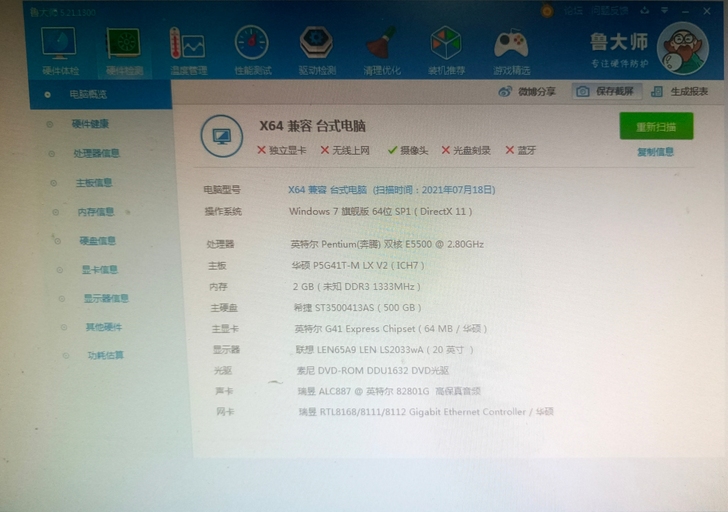
Task: Click the Weibo share icon
Action: (505, 91)
